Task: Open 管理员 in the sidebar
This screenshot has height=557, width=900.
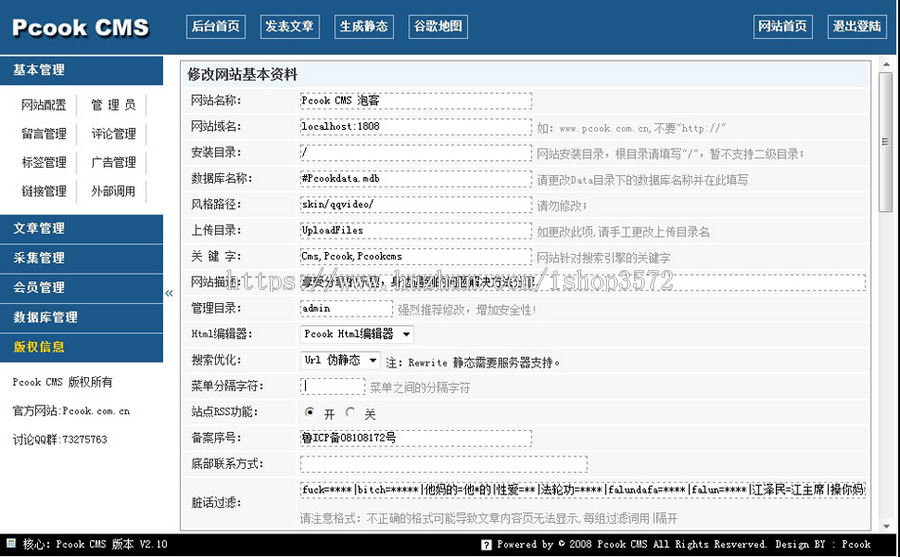Action: click(113, 105)
